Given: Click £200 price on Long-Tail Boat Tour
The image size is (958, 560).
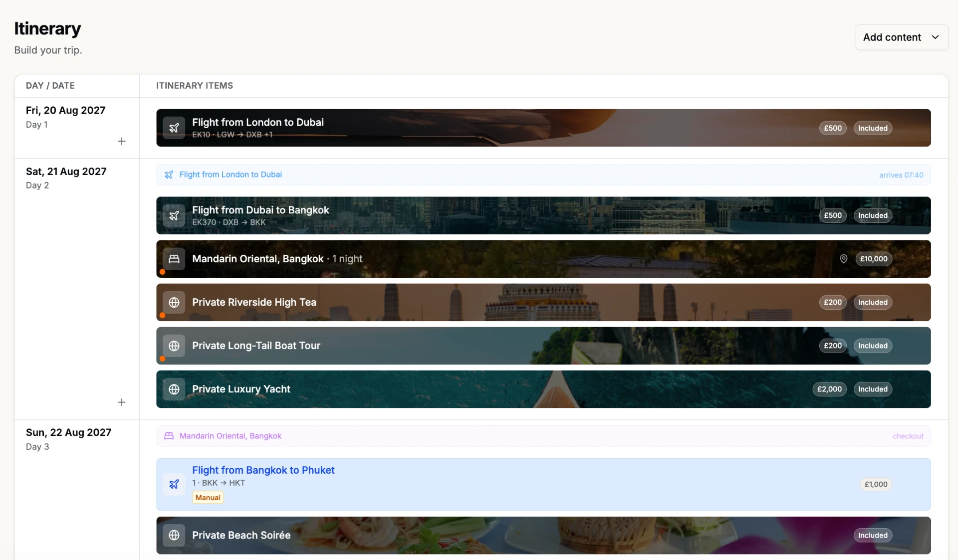Looking at the screenshot, I should click(x=833, y=346).
